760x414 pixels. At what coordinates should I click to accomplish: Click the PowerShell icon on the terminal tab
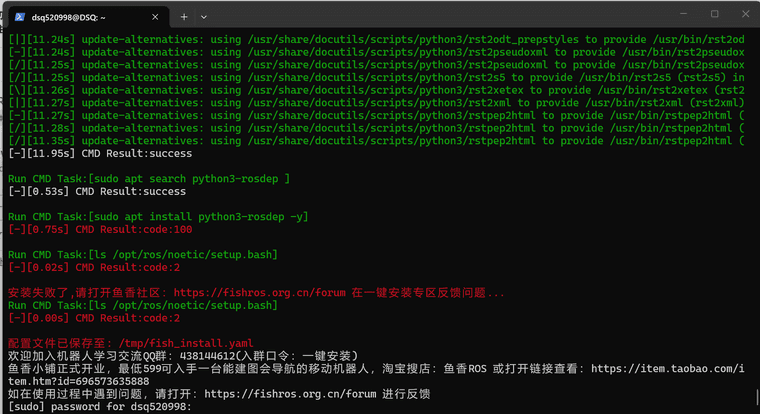tap(19, 17)
